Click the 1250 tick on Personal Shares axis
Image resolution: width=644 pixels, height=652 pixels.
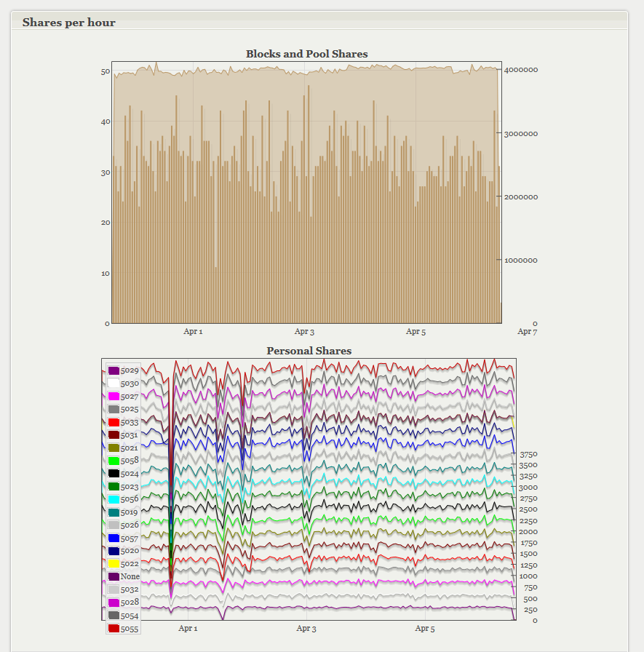pos(528,565)
